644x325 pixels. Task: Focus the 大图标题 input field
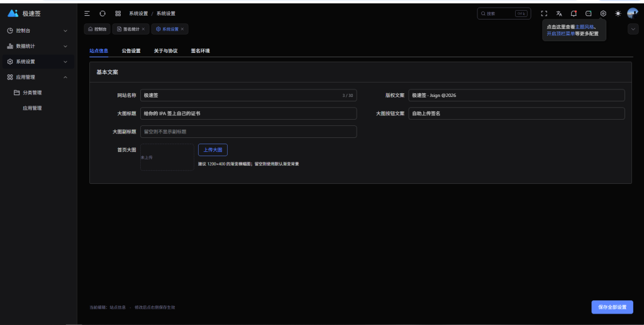coord(248,113)
